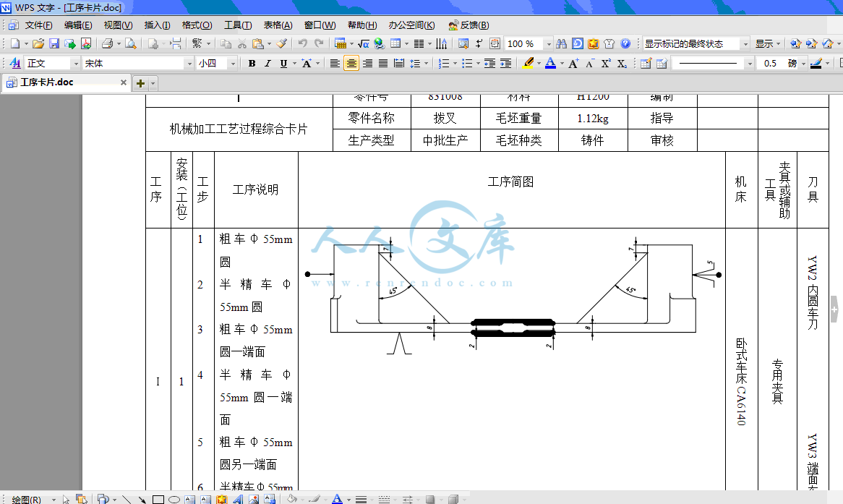
Task: Select the rectangle drawing tool
Action: [x=158, y=499]
